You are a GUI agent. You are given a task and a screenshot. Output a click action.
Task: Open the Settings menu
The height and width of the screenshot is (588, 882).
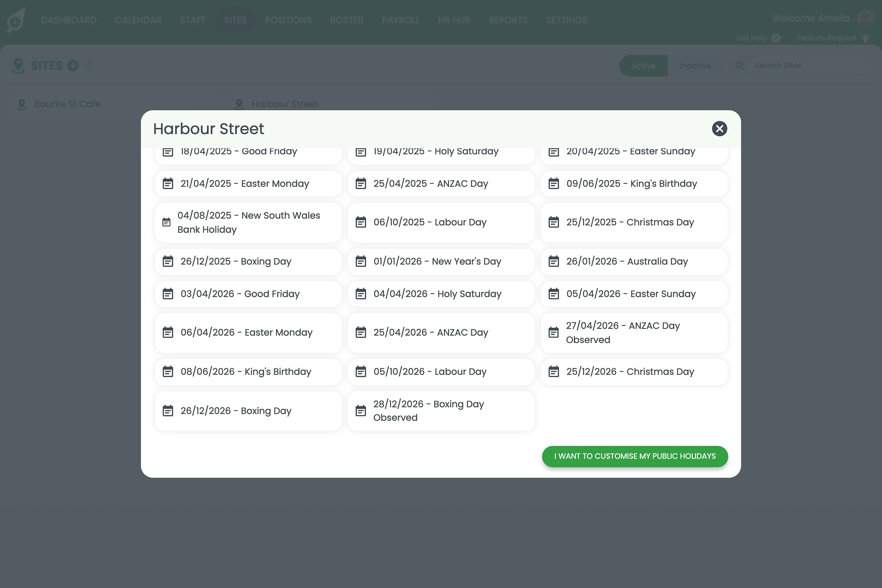coord(566,20)
